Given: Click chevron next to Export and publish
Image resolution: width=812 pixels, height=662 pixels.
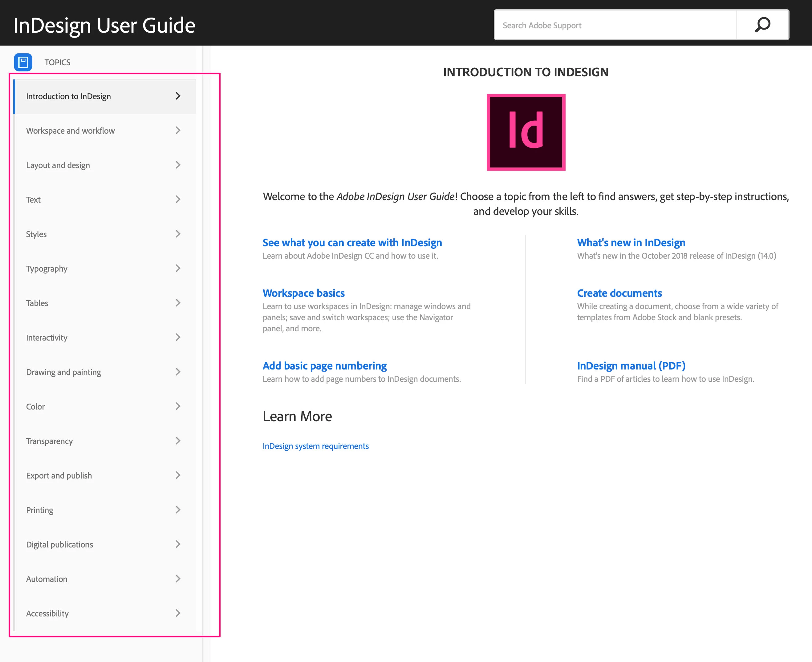Looking at the screenshot, I should click(178, 475).
